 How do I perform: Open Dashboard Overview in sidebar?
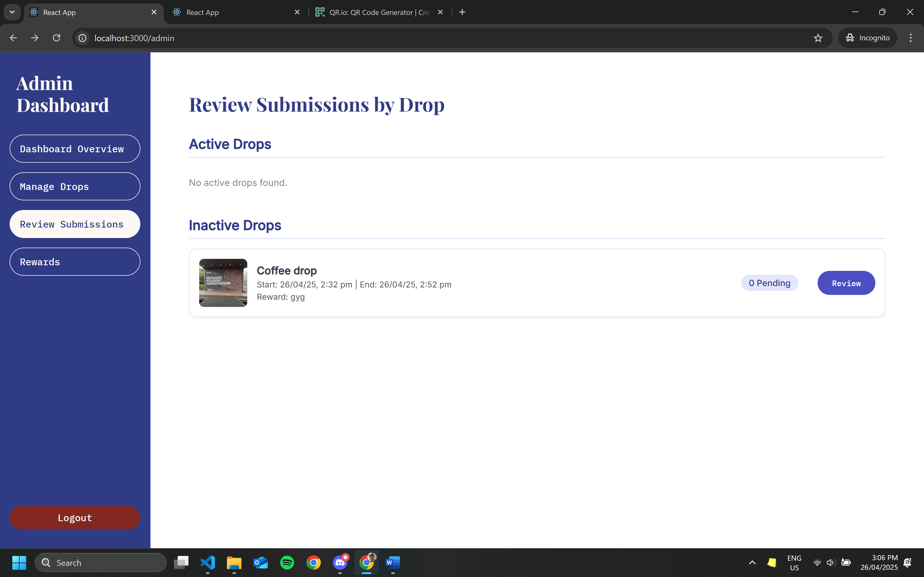tap(75, 149)
